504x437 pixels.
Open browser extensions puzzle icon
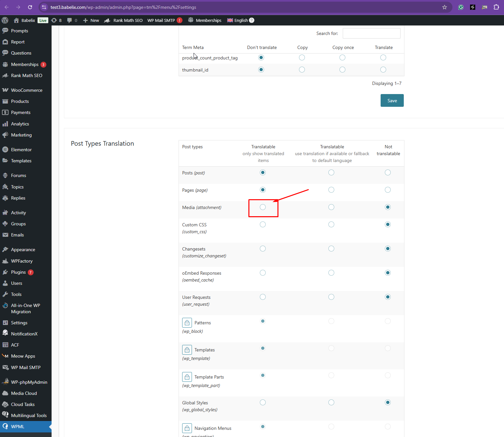pyautogui.click(x=496, y=7)
